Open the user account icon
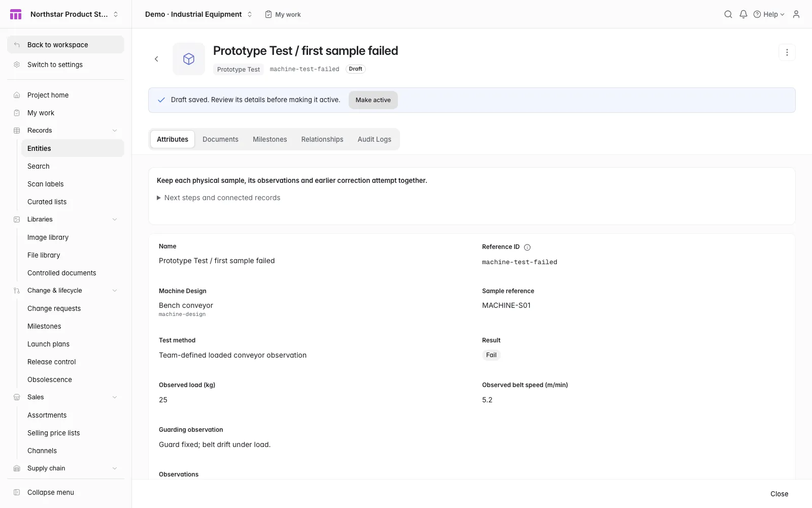Screen dimensions: 812x508 tap(796, 14)
